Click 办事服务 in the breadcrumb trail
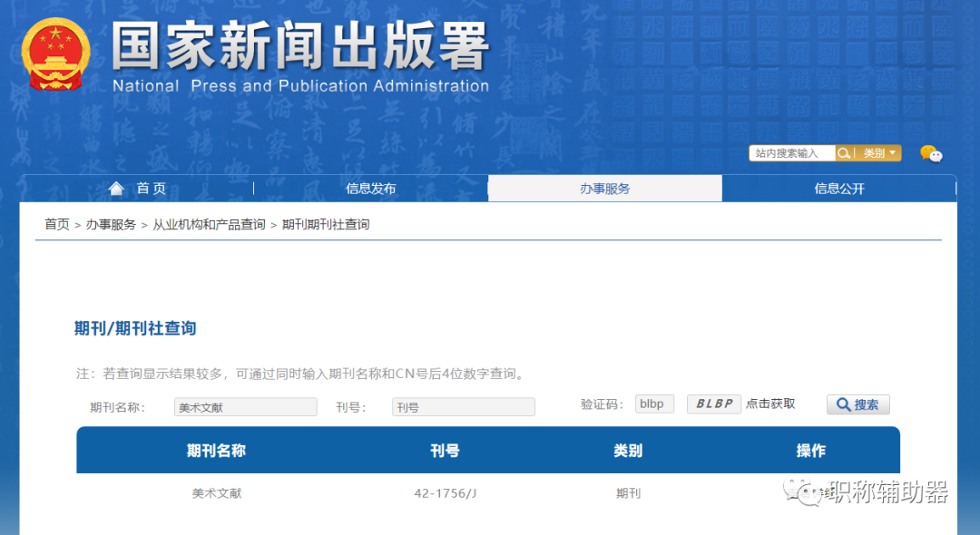 (x=111, y=223)
